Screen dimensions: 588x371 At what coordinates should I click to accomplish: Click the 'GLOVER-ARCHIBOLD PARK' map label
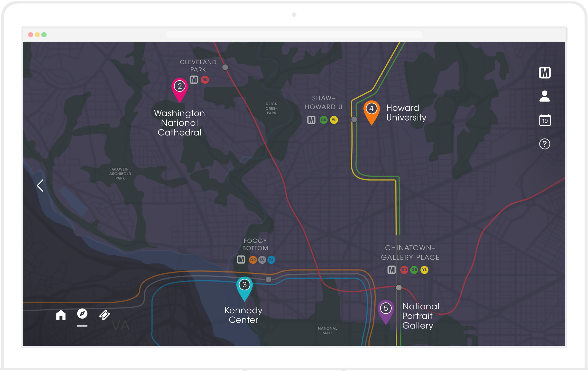pyautogui.click(x=120, y=174)
